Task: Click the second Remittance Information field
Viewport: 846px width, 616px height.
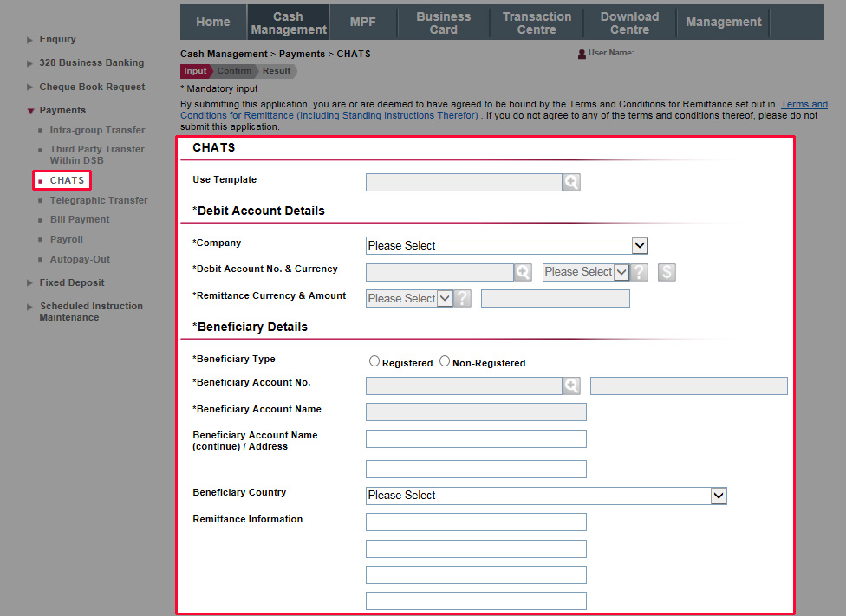Action: click(x=476, y=548)
